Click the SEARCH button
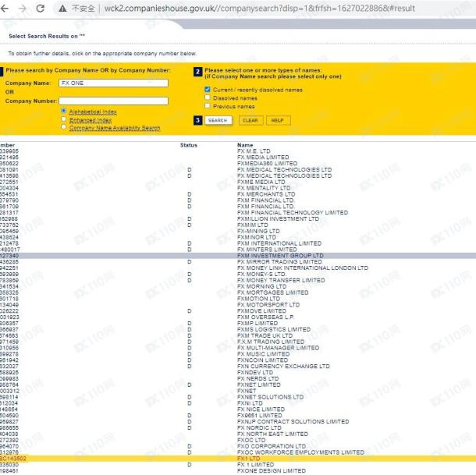This screenshot has height=475, width=476. [x=218, y=120]
